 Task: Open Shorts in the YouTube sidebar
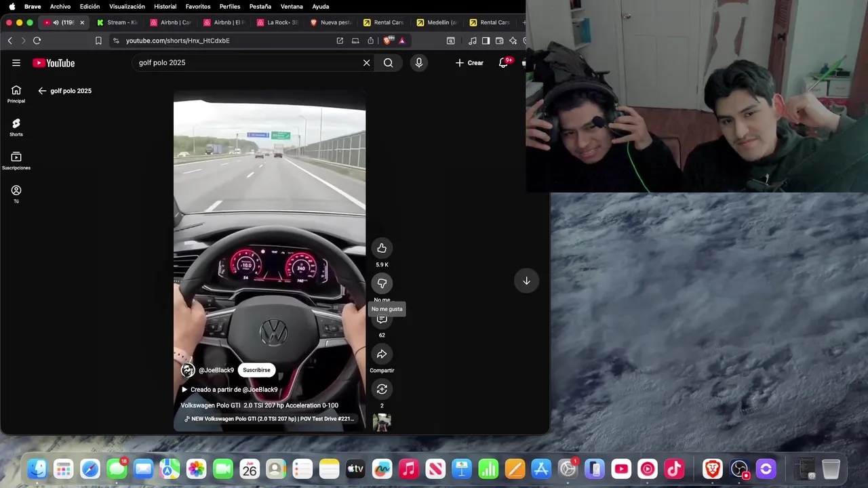(16, 127)
